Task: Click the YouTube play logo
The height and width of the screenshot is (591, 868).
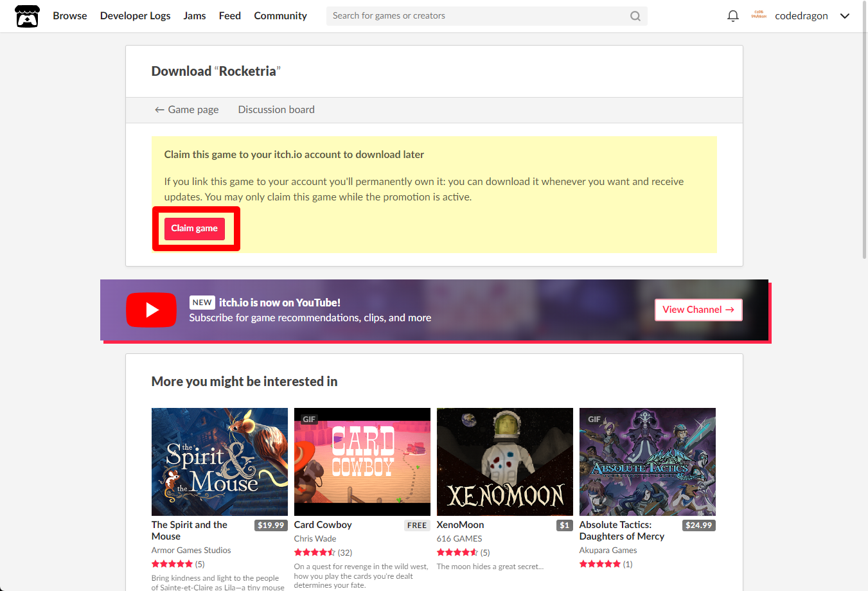Action: click(152, 310)
